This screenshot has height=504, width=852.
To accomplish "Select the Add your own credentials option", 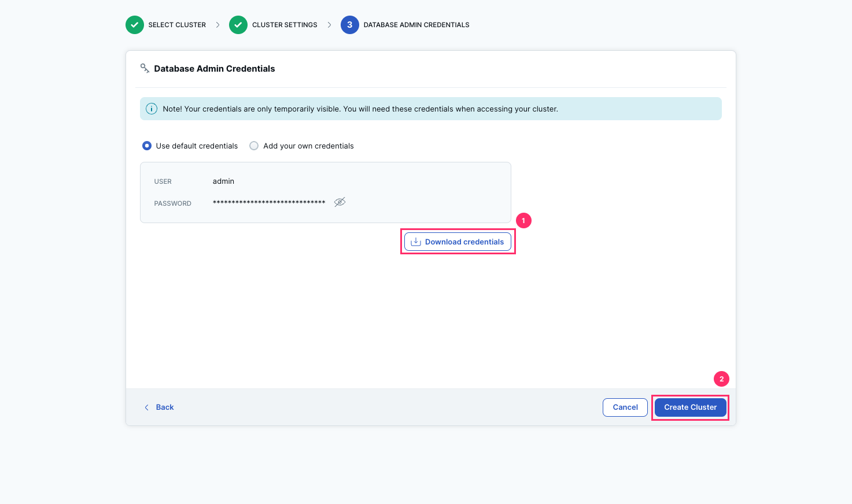I will 254,146.
